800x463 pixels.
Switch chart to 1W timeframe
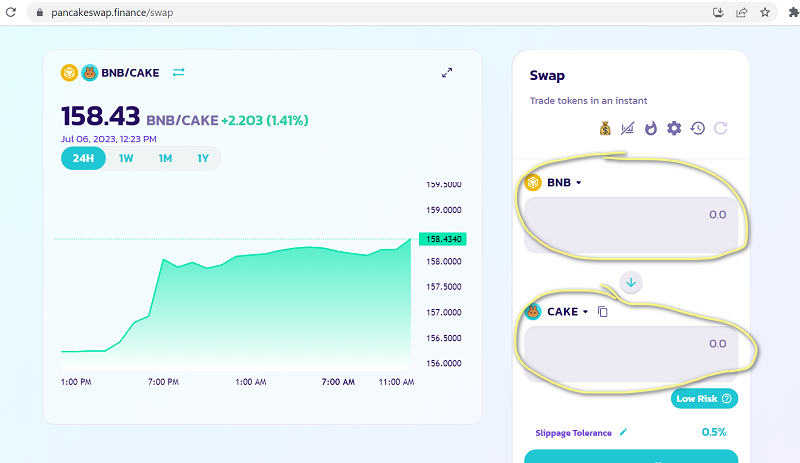[x=126, y=158]
